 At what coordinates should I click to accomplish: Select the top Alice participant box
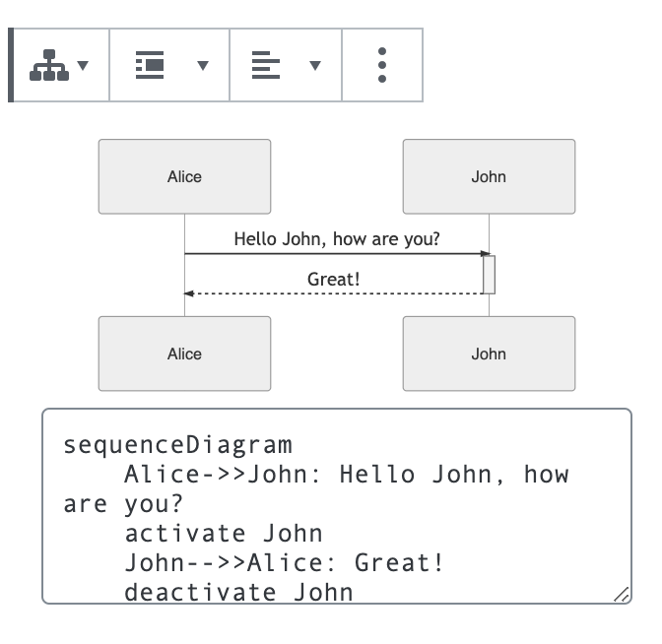(184, 177)
